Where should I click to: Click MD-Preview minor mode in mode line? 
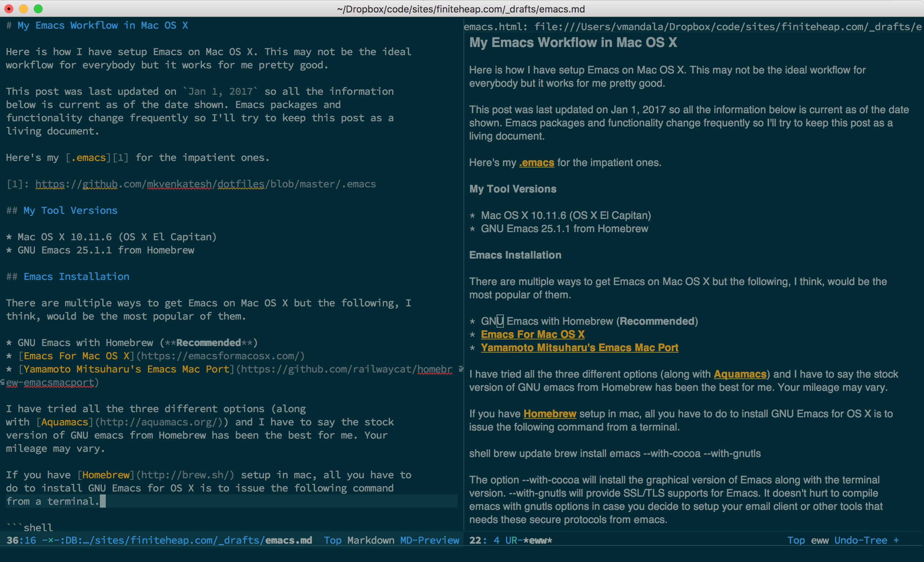pyautogui.click(x=430, y=540)
